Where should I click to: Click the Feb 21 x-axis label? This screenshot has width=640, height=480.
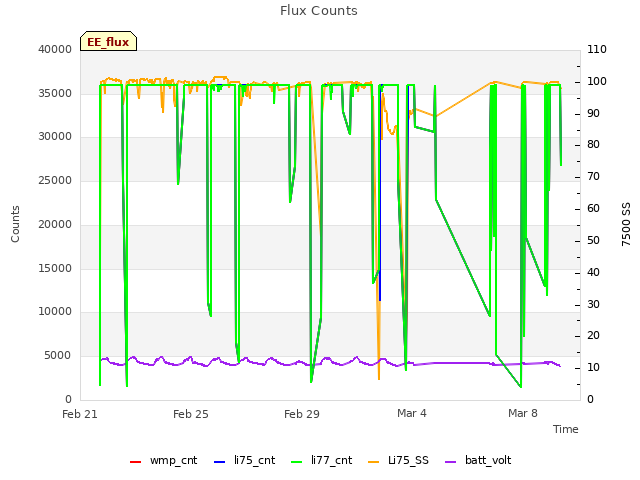click(80, 414)
